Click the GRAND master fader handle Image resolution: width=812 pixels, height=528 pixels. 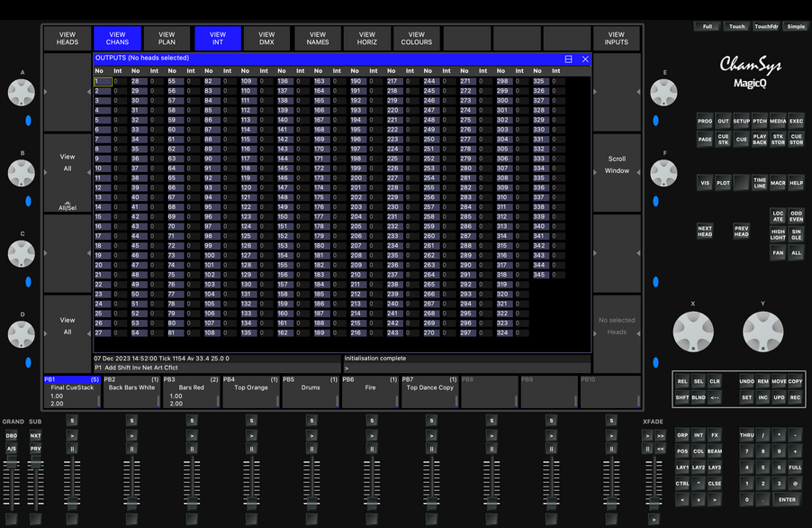coord(12,463)
